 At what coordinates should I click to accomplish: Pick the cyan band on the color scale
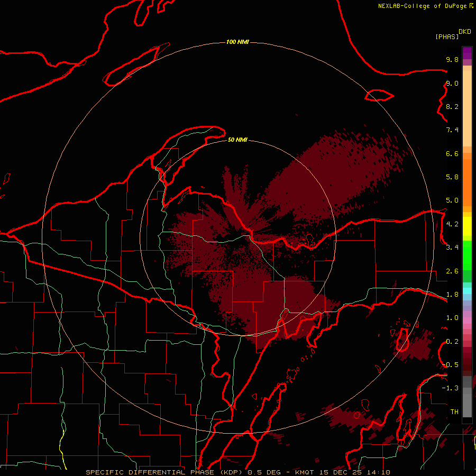467,291
